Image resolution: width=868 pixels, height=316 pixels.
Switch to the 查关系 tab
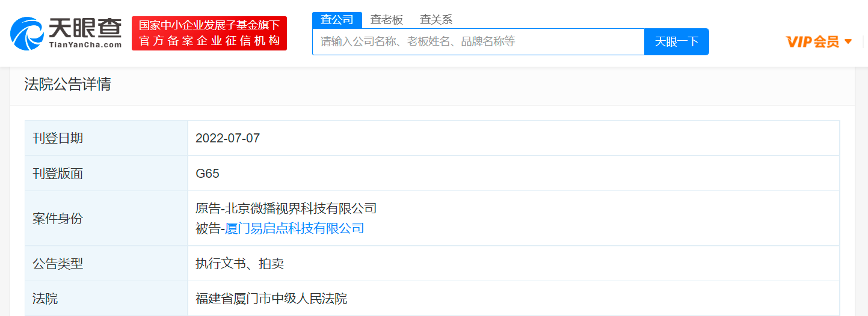[436, 19]
